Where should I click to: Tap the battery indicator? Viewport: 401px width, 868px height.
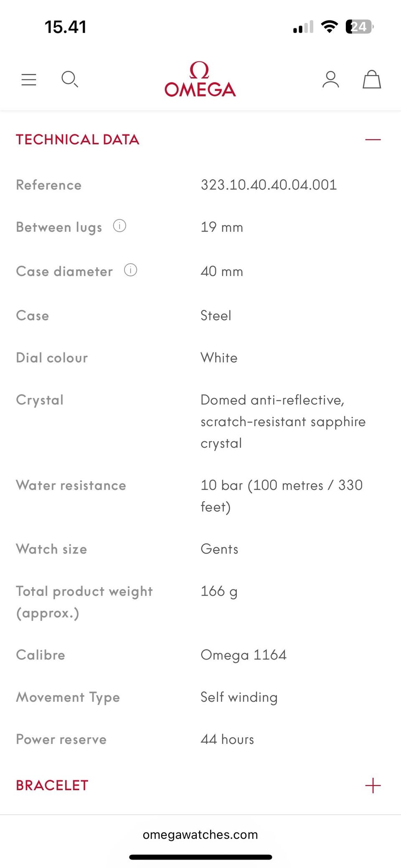coord(359,27)
